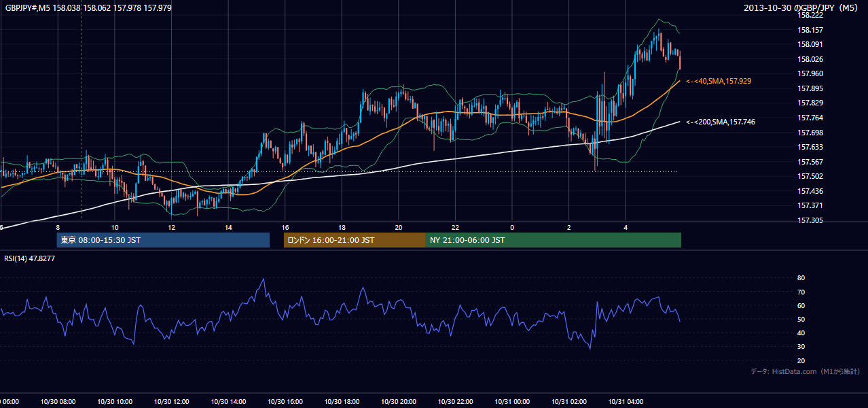This screenshot has height=408, width=868.
Task: Click price axis label 157.829
Action: [810, 103]
